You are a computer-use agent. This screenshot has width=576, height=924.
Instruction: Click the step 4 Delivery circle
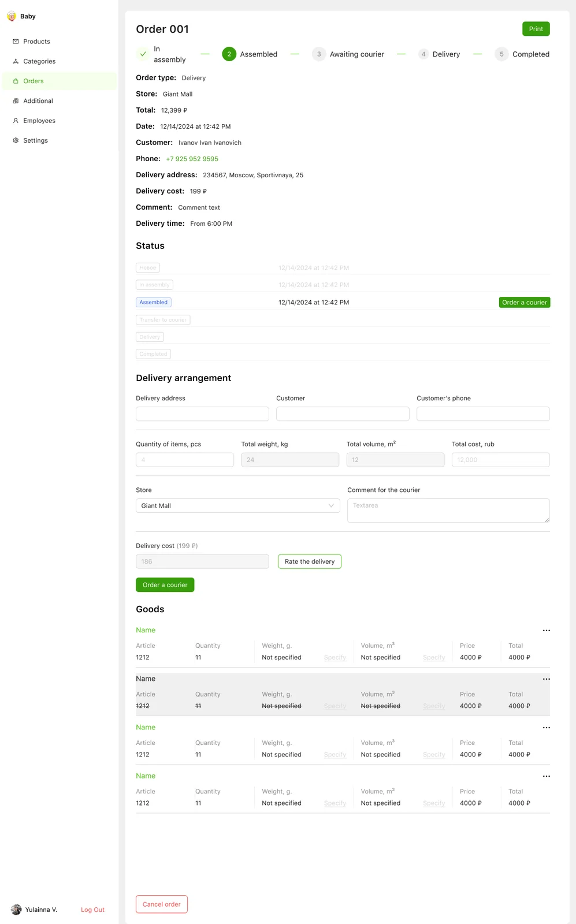[423, 54]
